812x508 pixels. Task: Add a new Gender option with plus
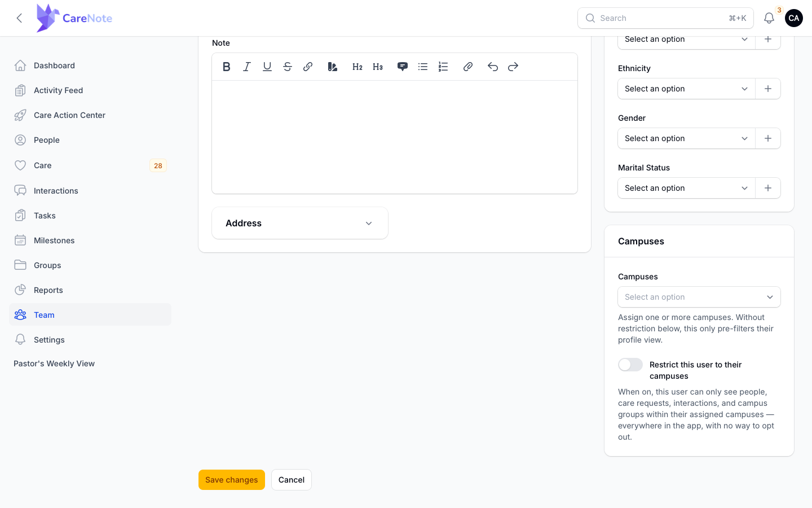tap(768, 138)
